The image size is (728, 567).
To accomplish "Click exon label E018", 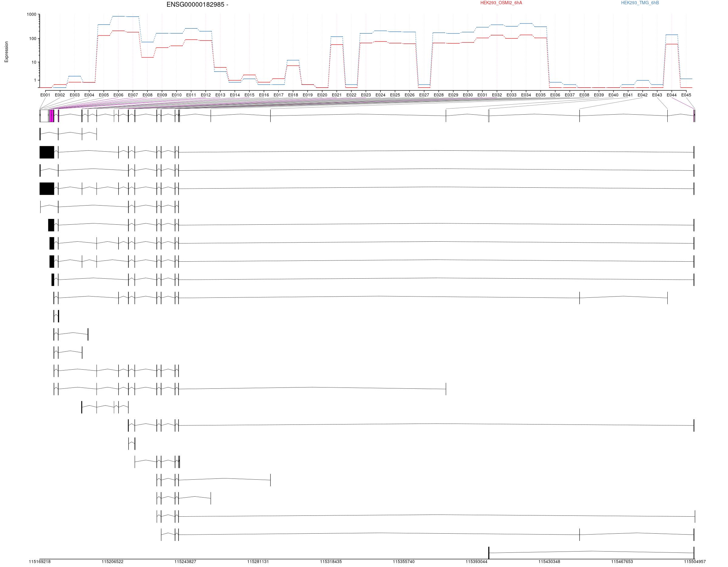I will 293,95.
